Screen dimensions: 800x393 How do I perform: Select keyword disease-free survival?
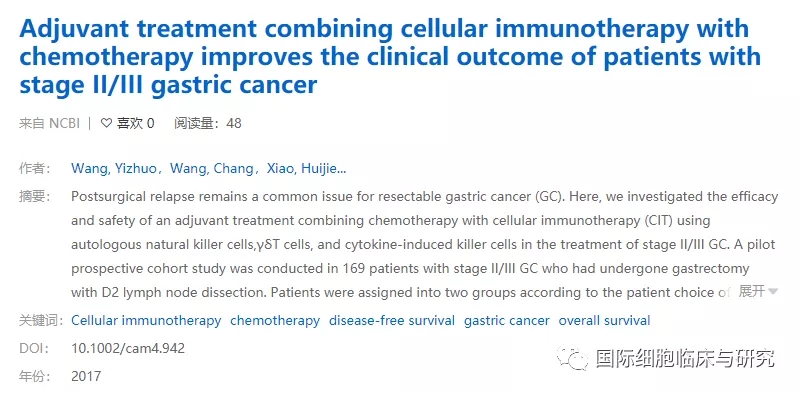pyautogui.click(x=392, y=321)
